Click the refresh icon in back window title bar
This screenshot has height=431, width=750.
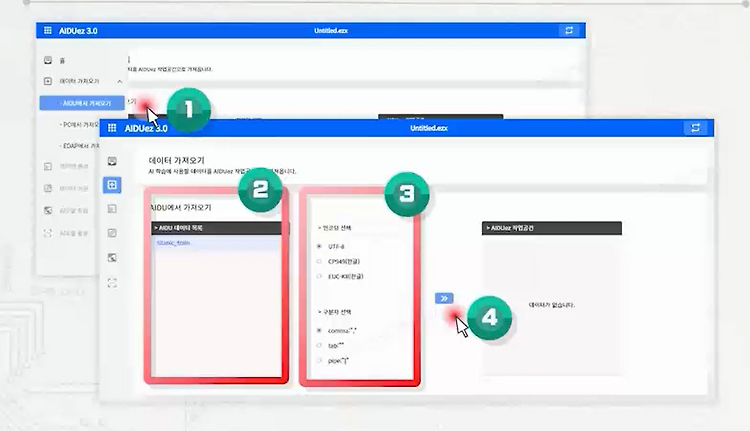[x=569, y=31]
